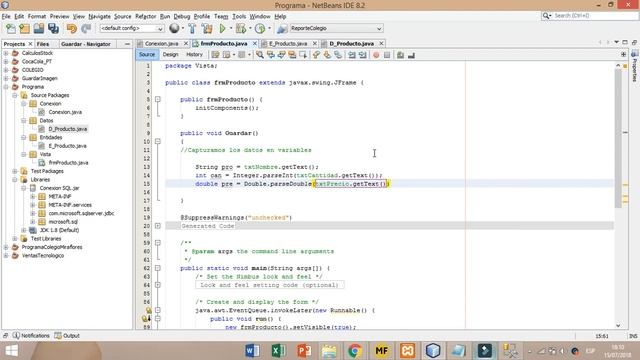Collapse the Libraries node
The height and width of the screenshot is (360, 640).
(x=15, y=180)
